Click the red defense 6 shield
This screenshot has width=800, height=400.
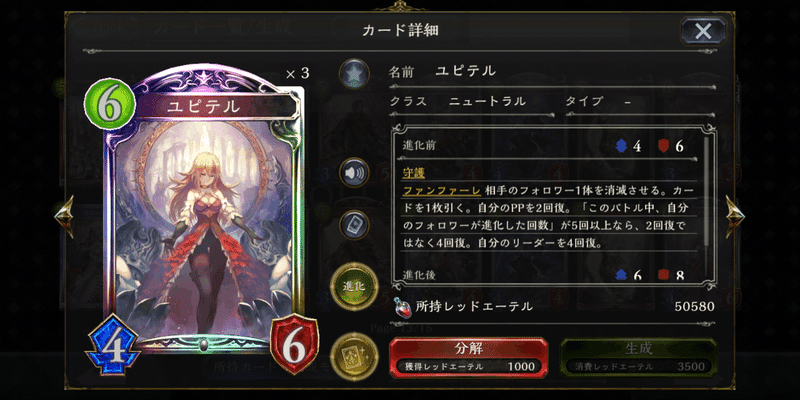[x=294, y=347]
